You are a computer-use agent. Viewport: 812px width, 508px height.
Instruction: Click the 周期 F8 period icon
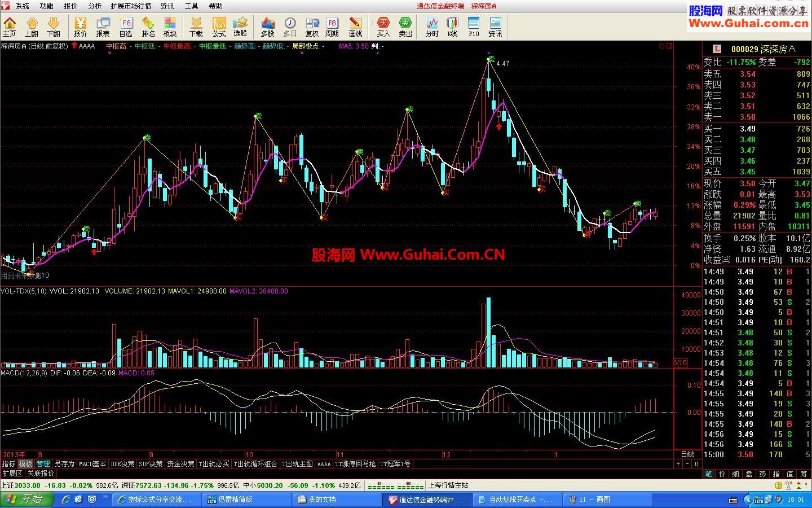pyautogui.click(x=332, y=26)
